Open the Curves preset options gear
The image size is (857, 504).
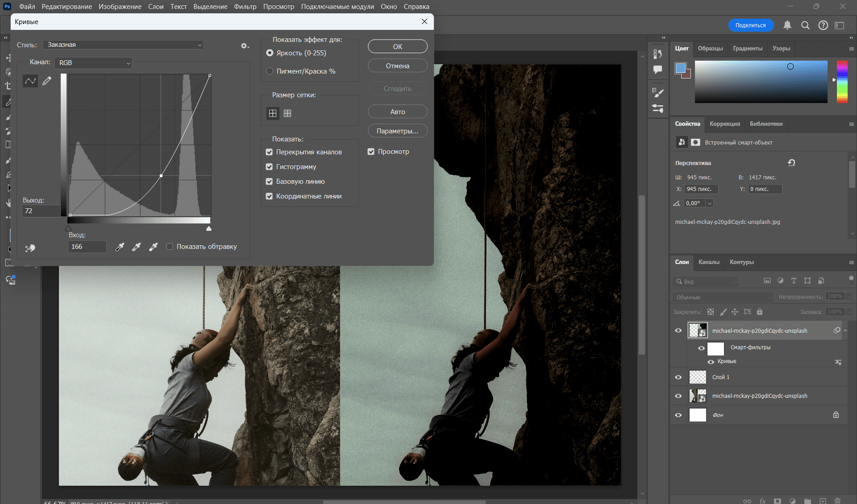tap(244, 45)
